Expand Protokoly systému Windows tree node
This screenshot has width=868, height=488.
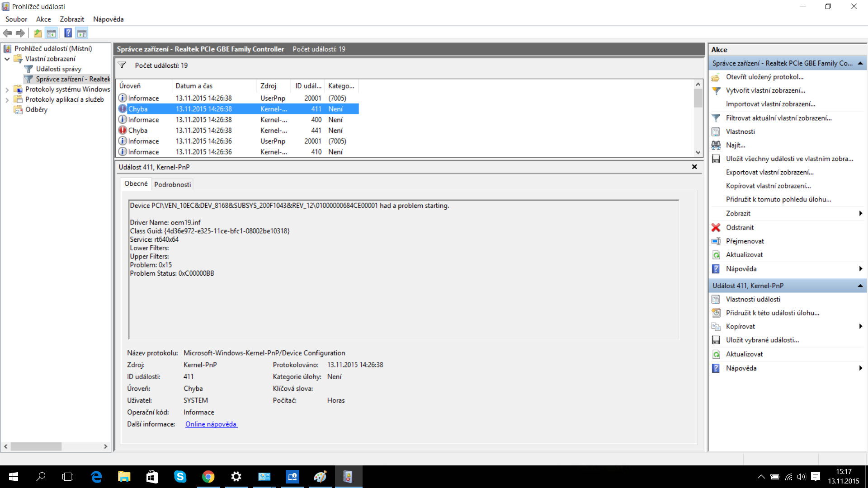(x=7, y=89)
